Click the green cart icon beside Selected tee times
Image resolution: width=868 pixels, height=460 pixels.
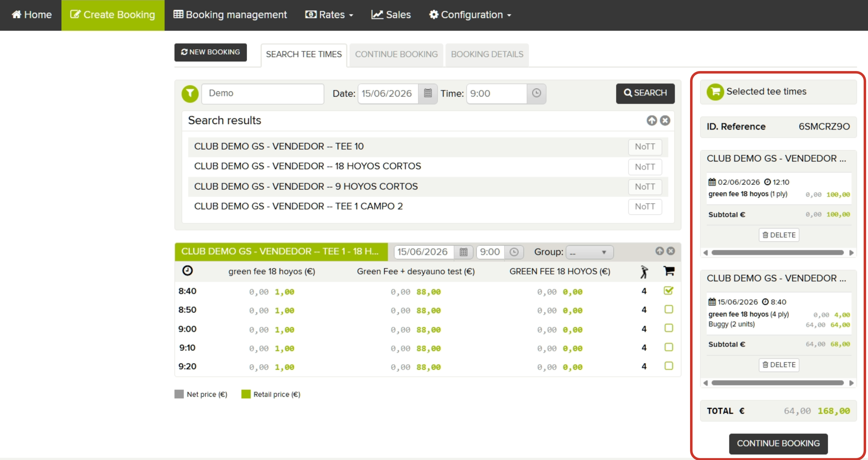tap(715, 92)
